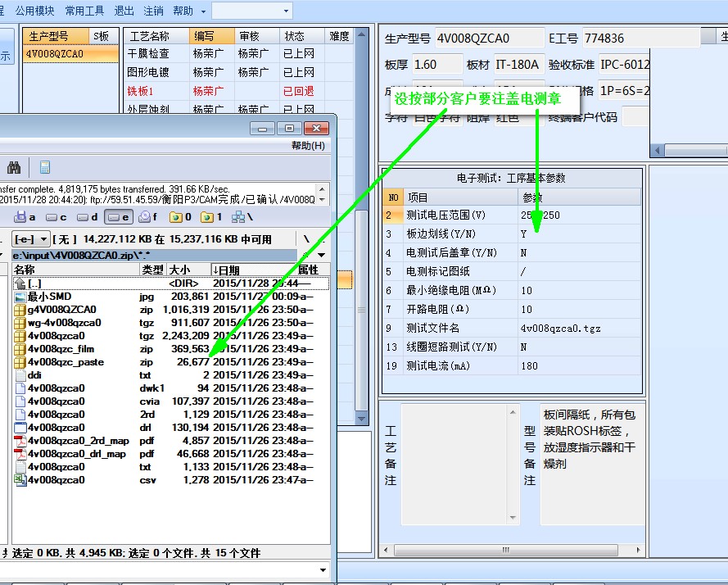Sort files by 日期 column header
The width and height of the screenshot is (728, 585).
tap(252, 270)
